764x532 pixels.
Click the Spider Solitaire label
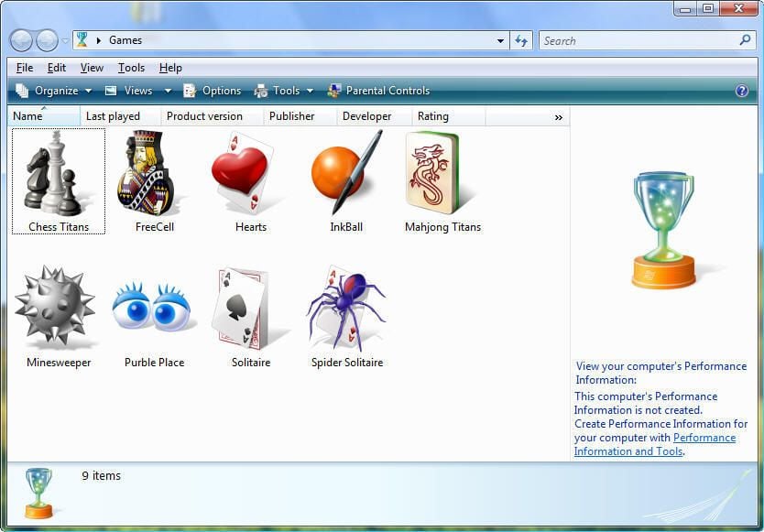347,363
